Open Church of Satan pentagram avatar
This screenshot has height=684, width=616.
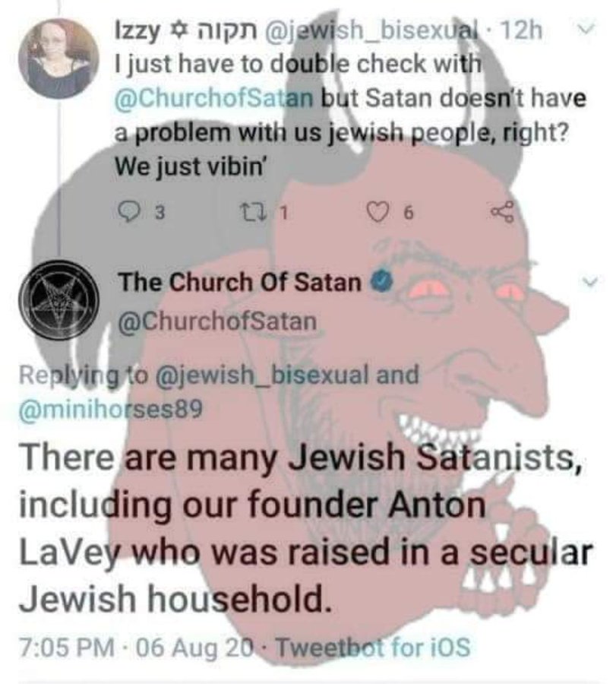click(59, 300)
